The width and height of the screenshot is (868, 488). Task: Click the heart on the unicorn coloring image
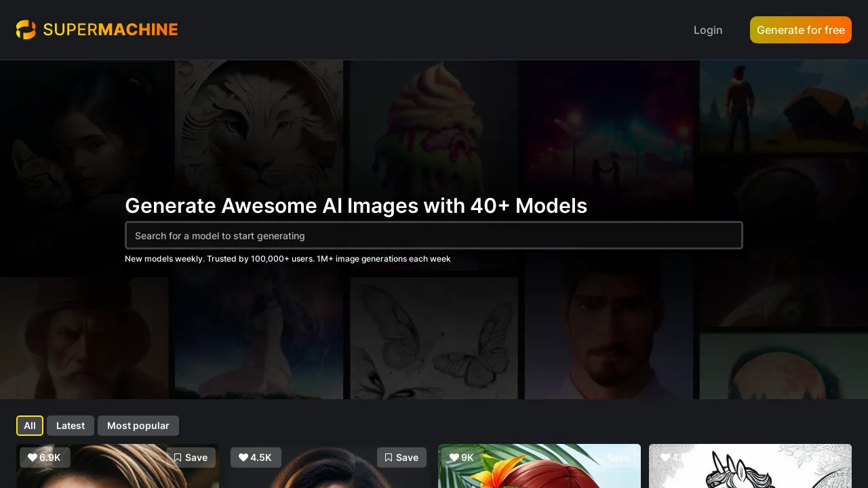[x=665, y=457]
